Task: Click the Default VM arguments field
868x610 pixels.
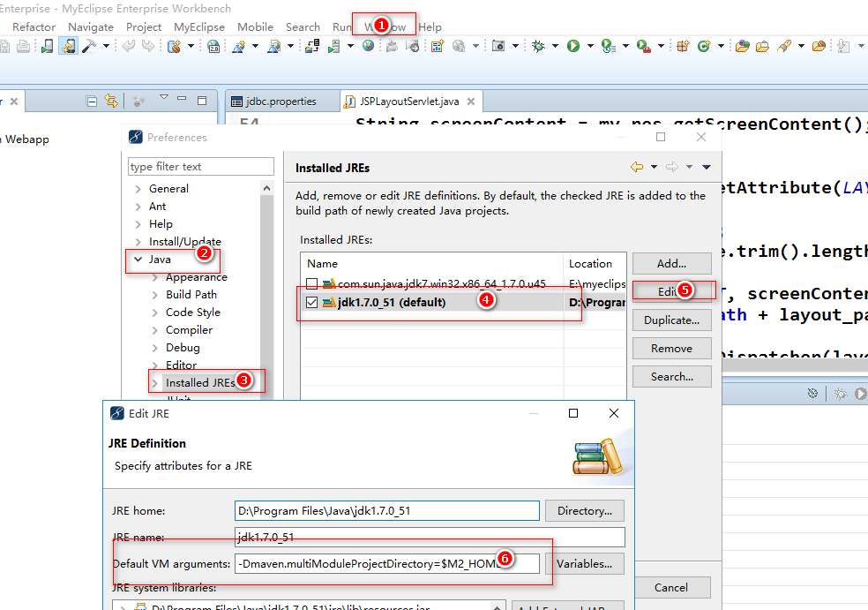Action: [x=387, y=564]
